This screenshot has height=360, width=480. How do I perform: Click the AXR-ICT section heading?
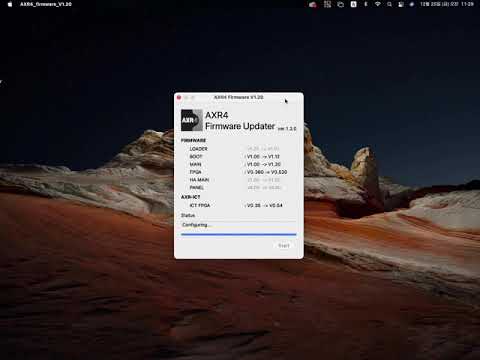pos(190,197)
